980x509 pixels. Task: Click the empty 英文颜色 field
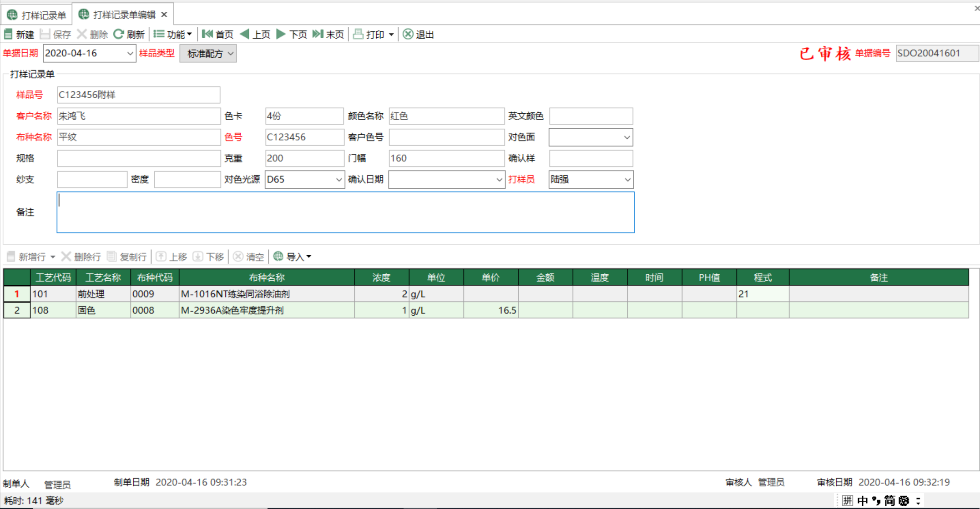click(x=591, y=116)
